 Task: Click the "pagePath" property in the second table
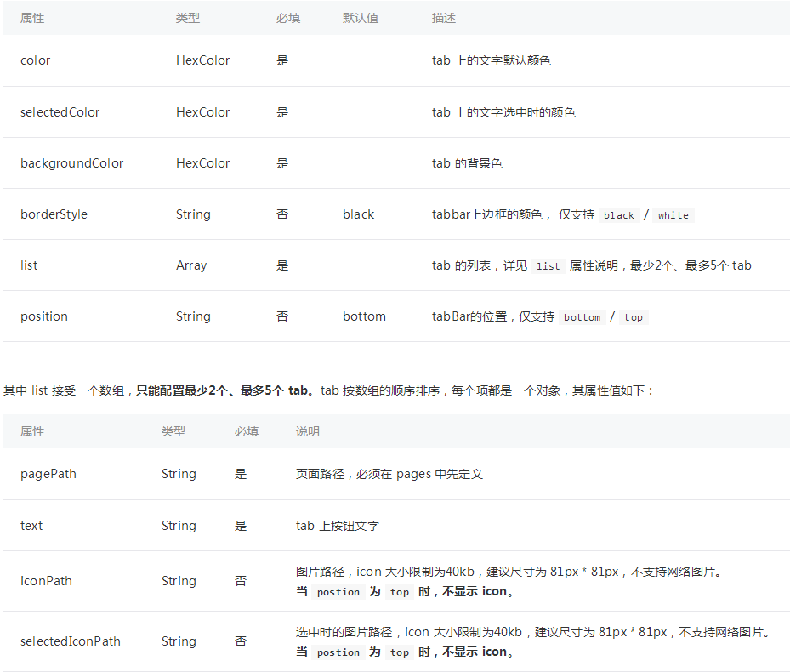click(48, 474)
